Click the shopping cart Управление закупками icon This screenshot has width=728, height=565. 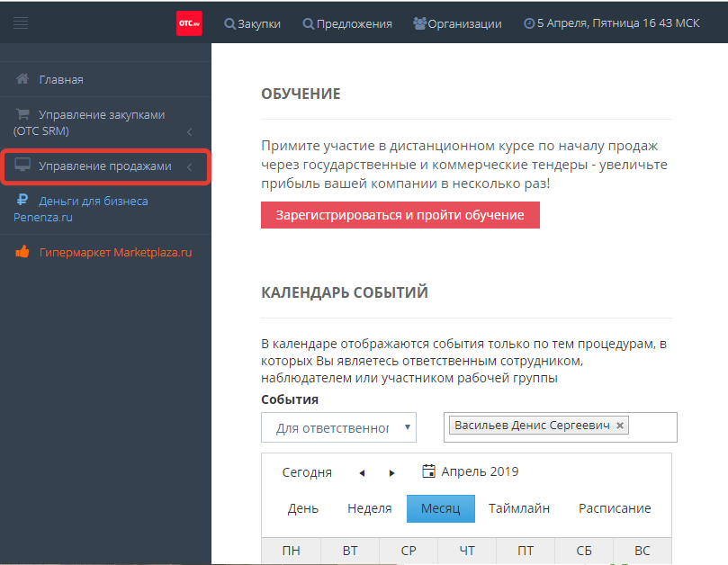22,115
